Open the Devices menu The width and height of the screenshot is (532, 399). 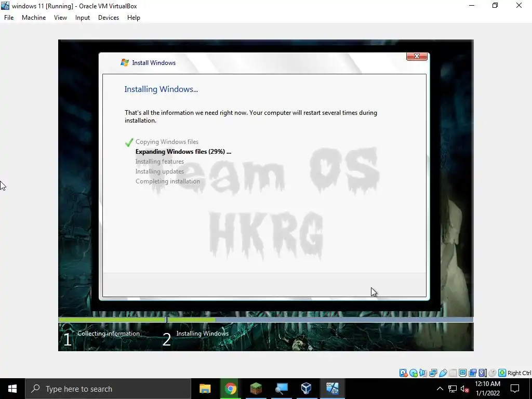click(109, 18)
